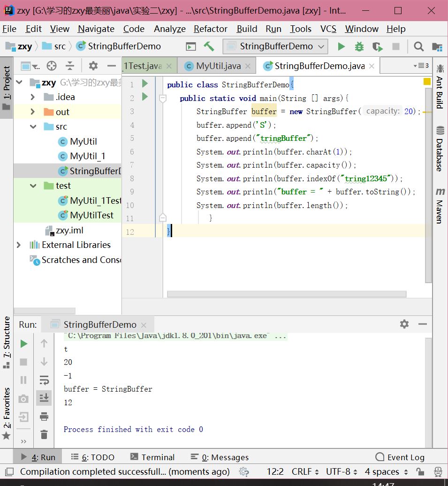Toggle read-only lock in status bar
The image size is (448, 486).
click(420, 472)
